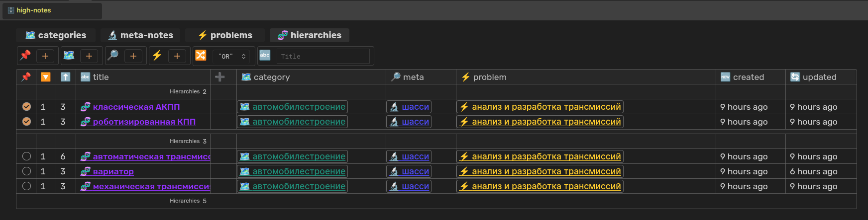The height and width of the screenshot is (220, 868).
Task: Toggle pin circle for вариатор row
Action: [26, 171]
